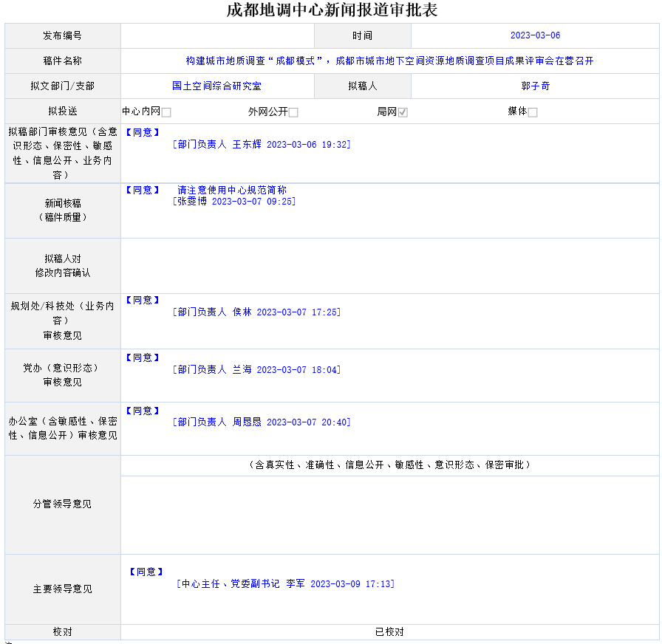Open the article title starting with 构建城市地质调查
662x644 pixels.
(389, 61)
